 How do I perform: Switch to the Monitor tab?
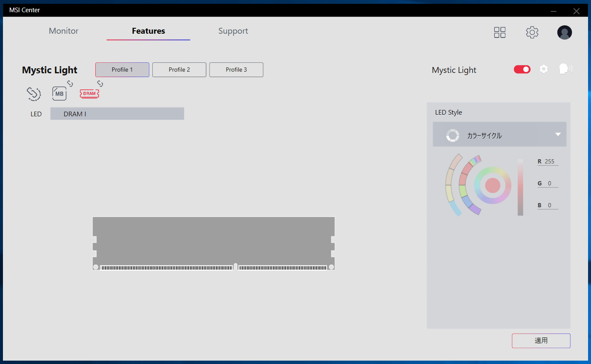pos(64,31)
